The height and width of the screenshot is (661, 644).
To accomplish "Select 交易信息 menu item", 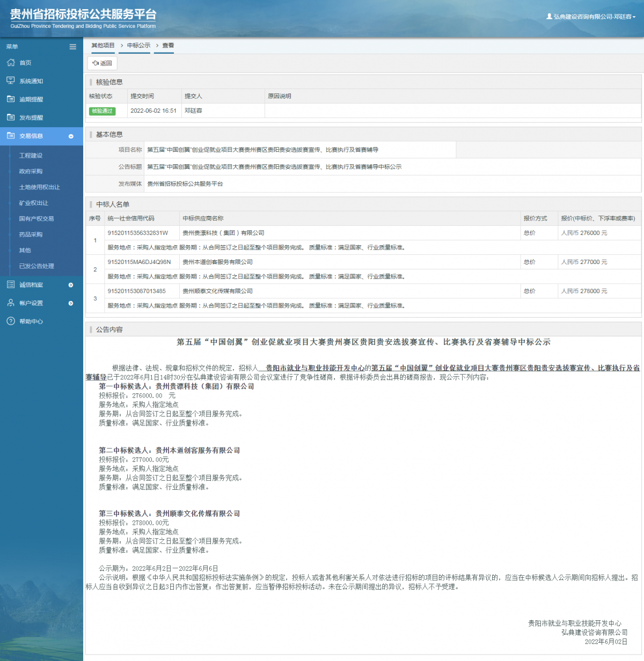I will point(31,136).
